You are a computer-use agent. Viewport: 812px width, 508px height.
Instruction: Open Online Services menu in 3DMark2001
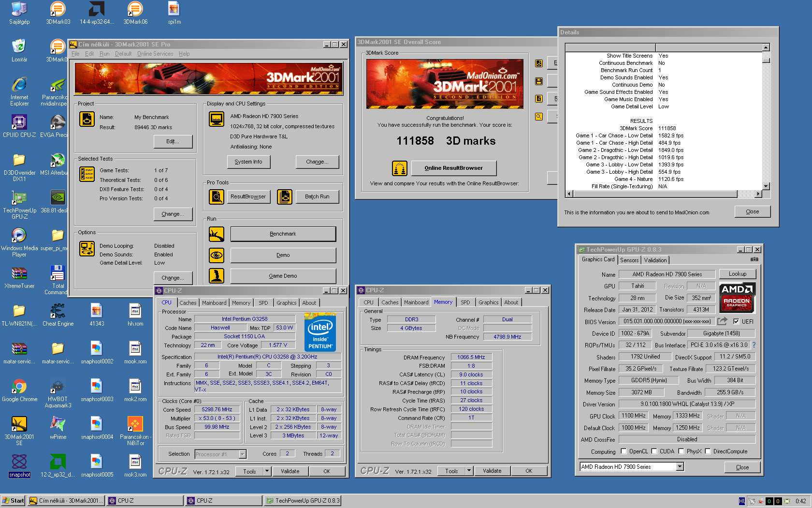[155, 54]
